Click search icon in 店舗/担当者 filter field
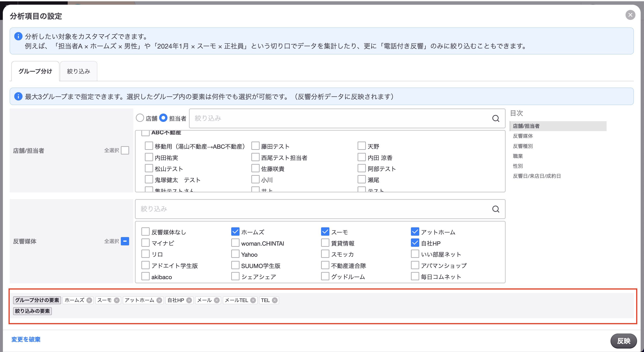Viewport: 644px width, 352px height. [495, 118]
